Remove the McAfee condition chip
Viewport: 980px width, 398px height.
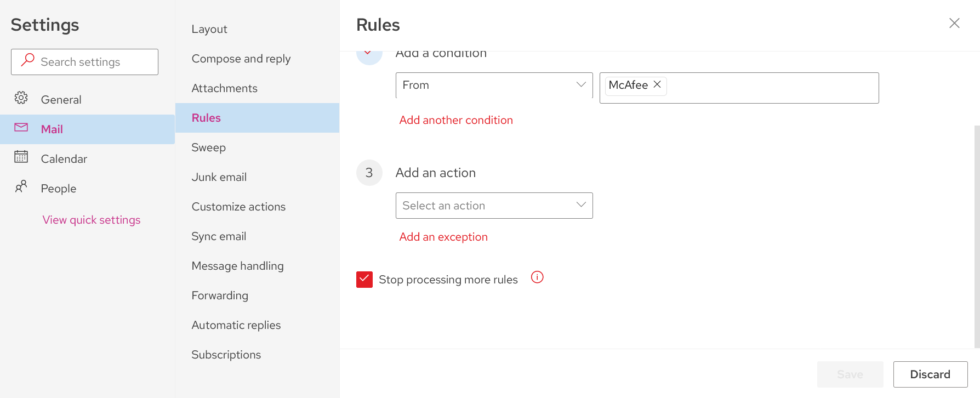pos(657,84)
